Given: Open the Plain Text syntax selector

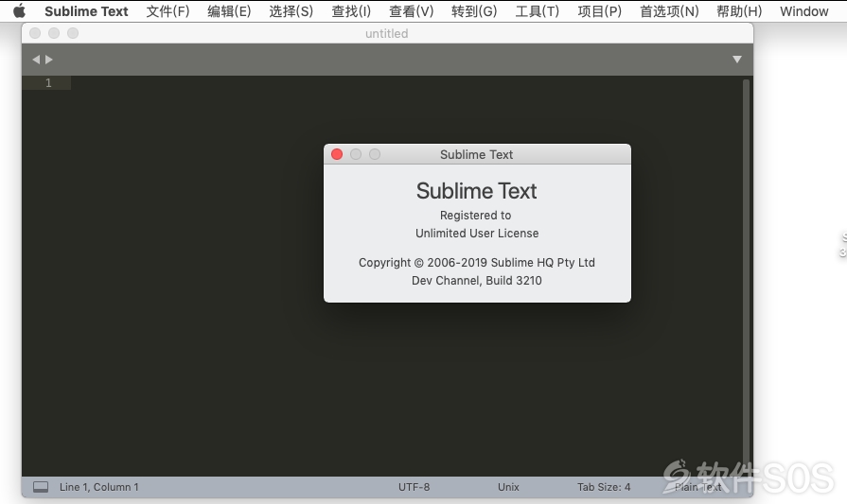Looking at the screenshot, I should [x=697, y=487].
